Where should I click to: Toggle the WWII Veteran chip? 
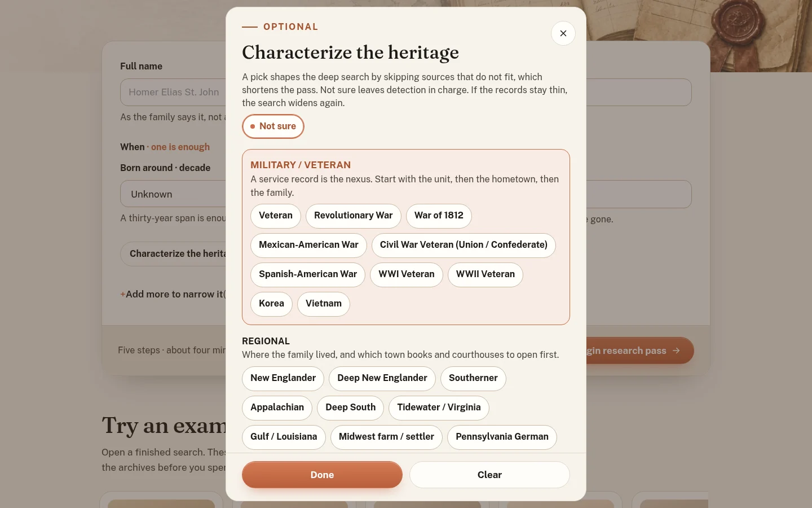pos(486,274)
